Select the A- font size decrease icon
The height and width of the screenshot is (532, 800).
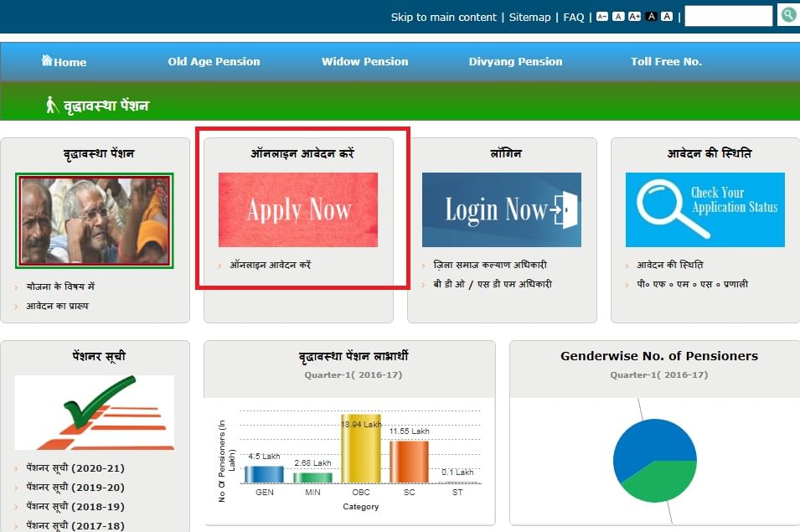click(601, 15)
